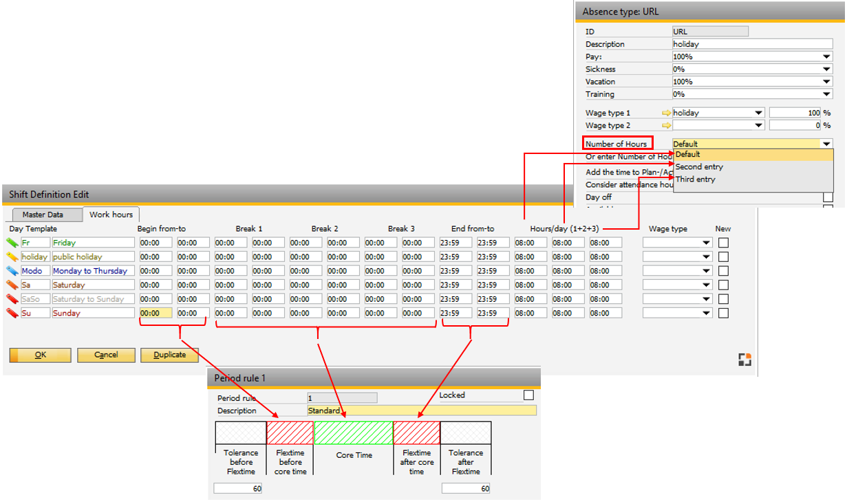Click the resize icon in Shift Definition window
This screenshot has height=504, width=847.
coord(744,359)
